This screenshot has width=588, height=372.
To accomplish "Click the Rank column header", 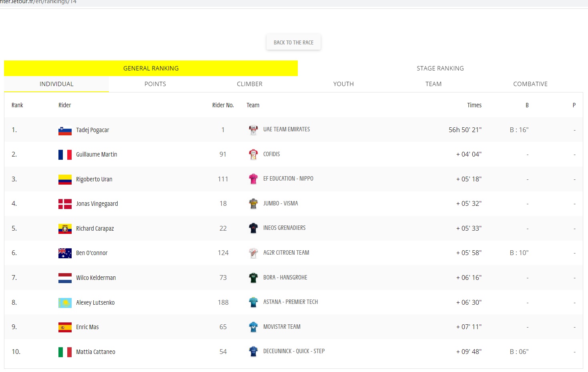I will coord(17,105).
